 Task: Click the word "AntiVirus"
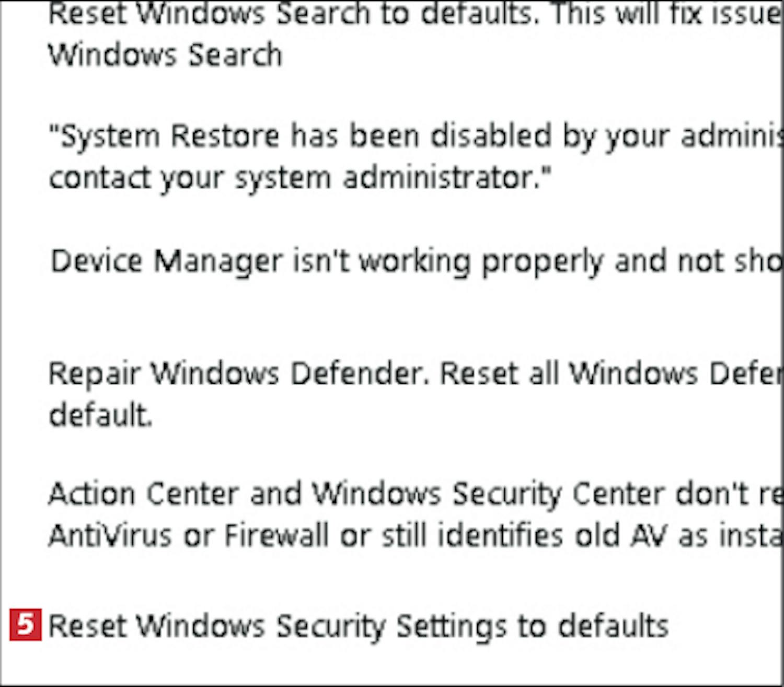(x=110, y=535)
